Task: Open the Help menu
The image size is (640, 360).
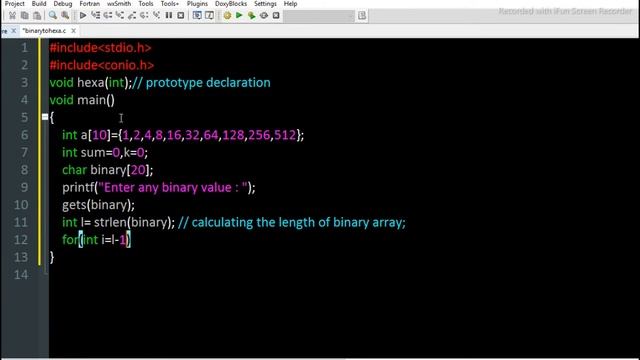Action: click(290, 4)
